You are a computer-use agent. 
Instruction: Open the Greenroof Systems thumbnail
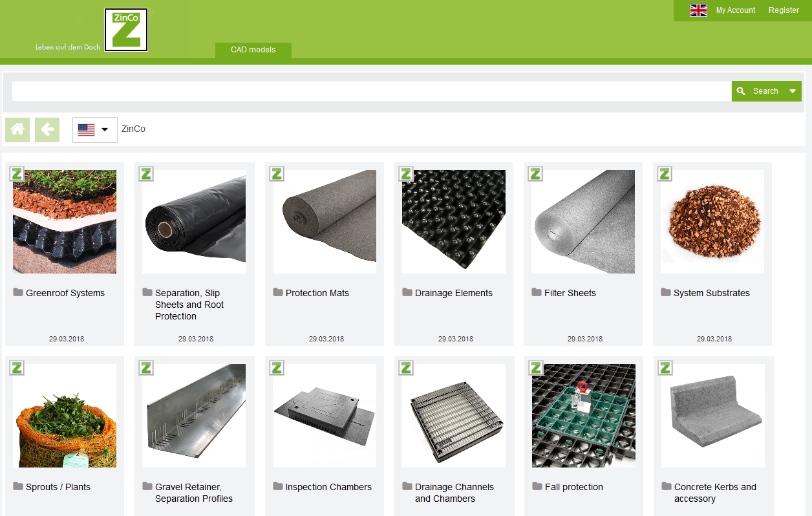(65, 222)
